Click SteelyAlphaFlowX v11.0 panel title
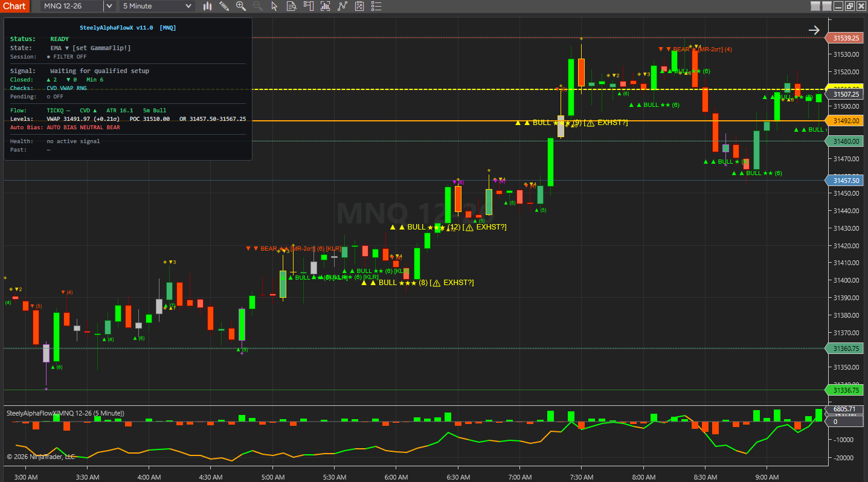868x482 pixels. coord(127,28)
